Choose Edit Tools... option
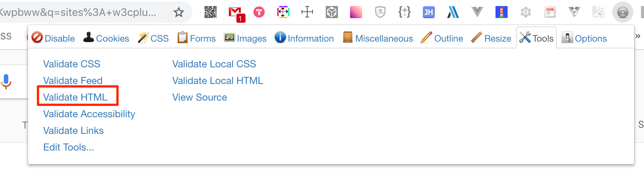The width and height of the screenshot is (644, 180). (69, 147)
